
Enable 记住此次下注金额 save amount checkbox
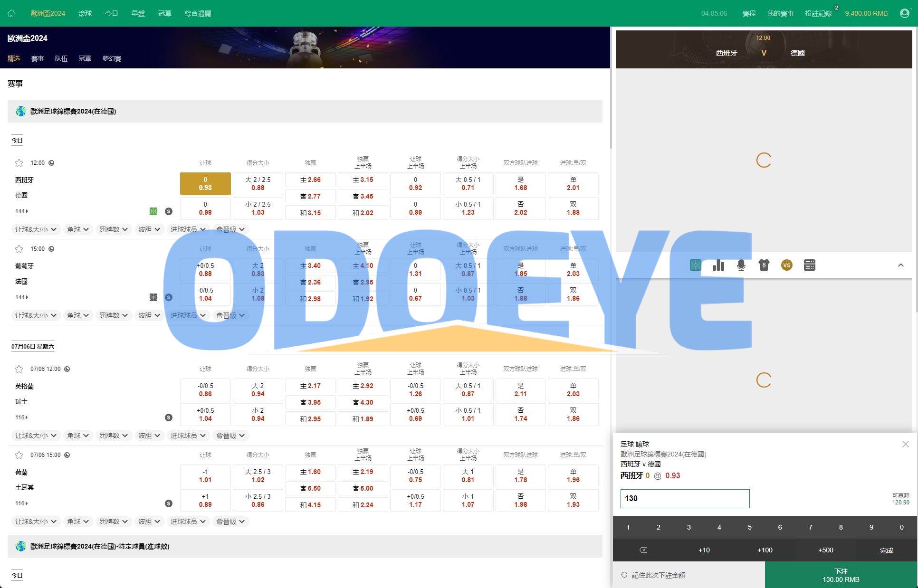[623, 575]
